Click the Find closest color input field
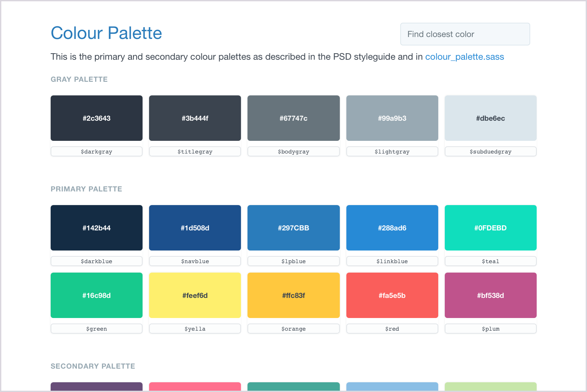This screenshot has height=392, width=587. click(465, 34)
